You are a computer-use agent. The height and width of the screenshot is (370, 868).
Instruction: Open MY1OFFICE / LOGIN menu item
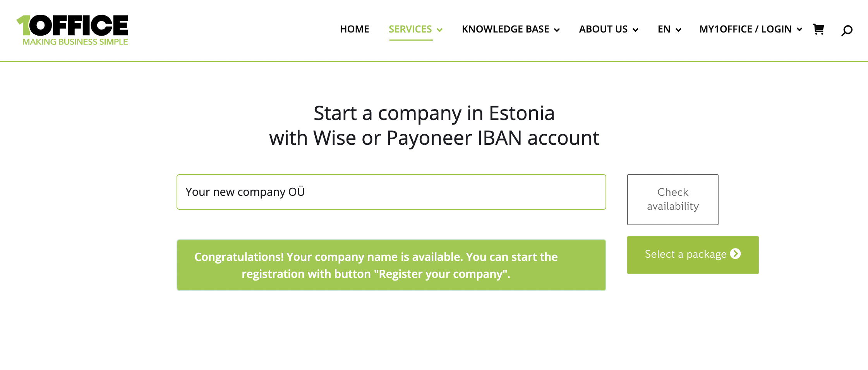pyautogui.click(x=745, y=29)
